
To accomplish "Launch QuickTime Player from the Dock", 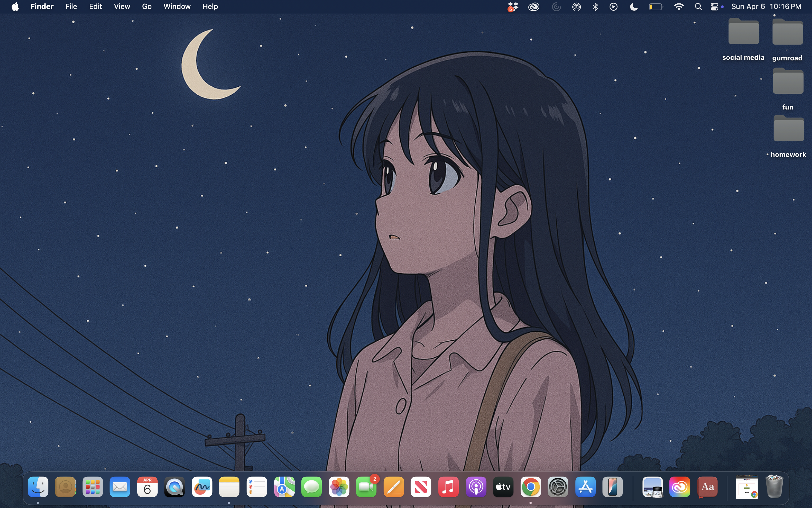I will [x=175, y=487].
